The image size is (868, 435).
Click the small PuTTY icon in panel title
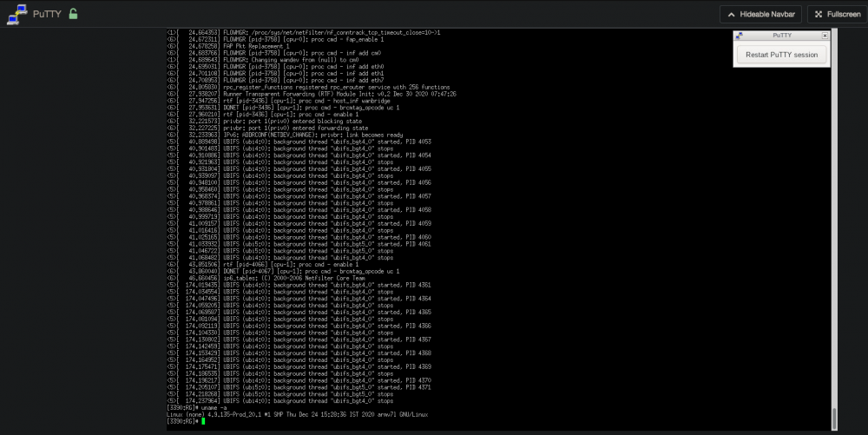tap(739, 36)
